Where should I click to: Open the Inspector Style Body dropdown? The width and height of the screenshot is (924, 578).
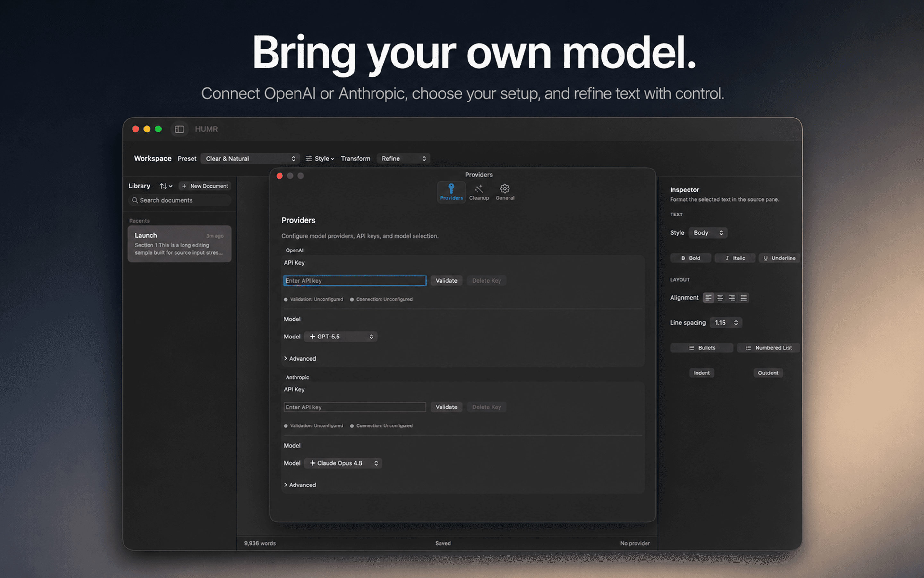tap(708, 233)
